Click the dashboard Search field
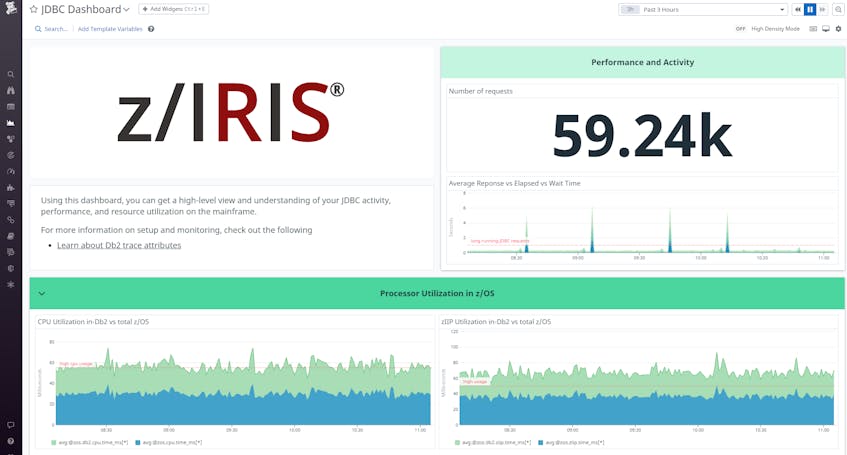The height and width of the screenshot is (455, 847). point(52,29)
